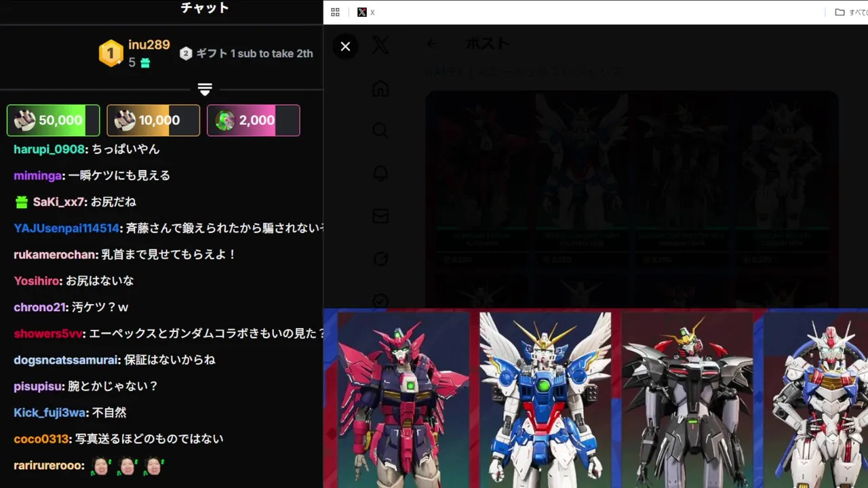Click the ギフト 1 sub goal text
868x488 pixels.
tap(255, 54)
